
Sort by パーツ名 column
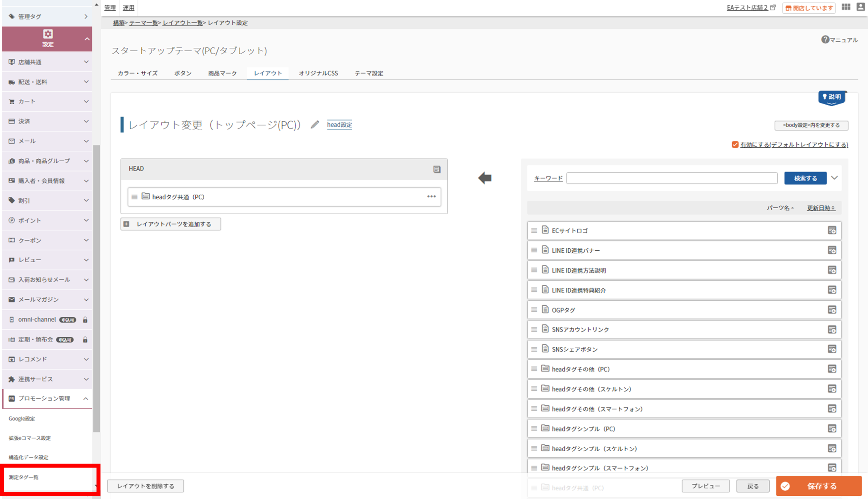[780, 208]
